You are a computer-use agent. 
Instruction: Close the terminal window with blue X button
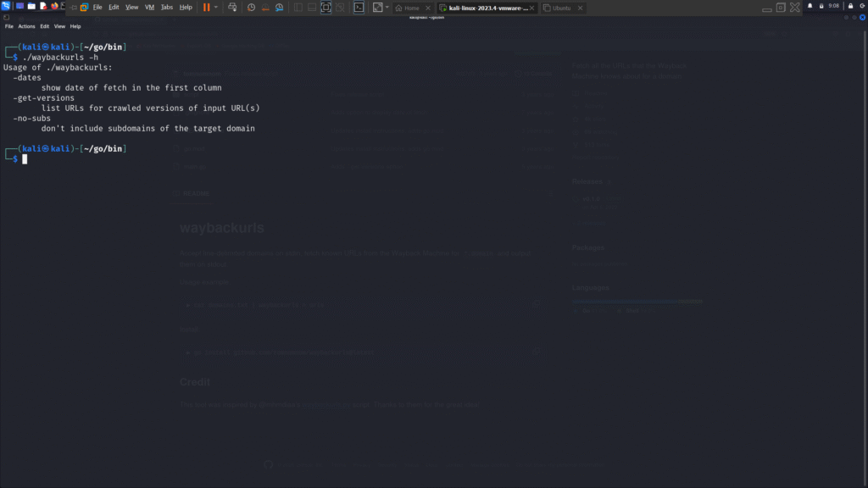coord(862,18)
